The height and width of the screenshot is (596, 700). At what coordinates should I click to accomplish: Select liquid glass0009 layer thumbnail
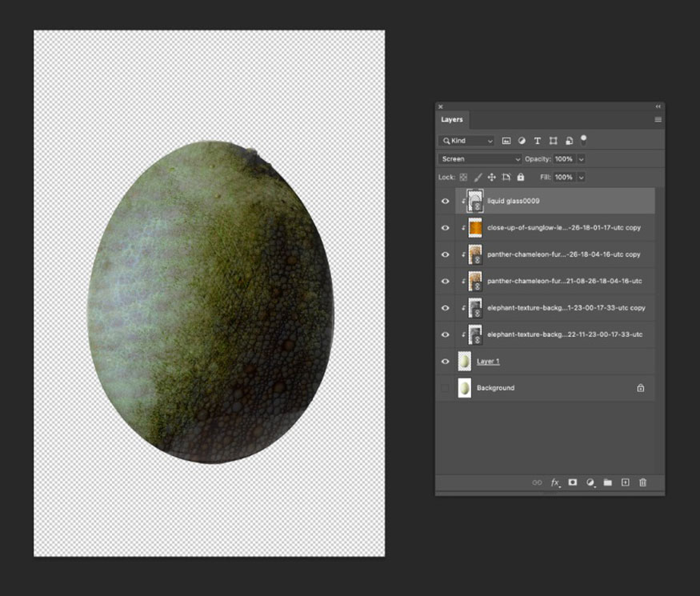(x=475, y=201)
